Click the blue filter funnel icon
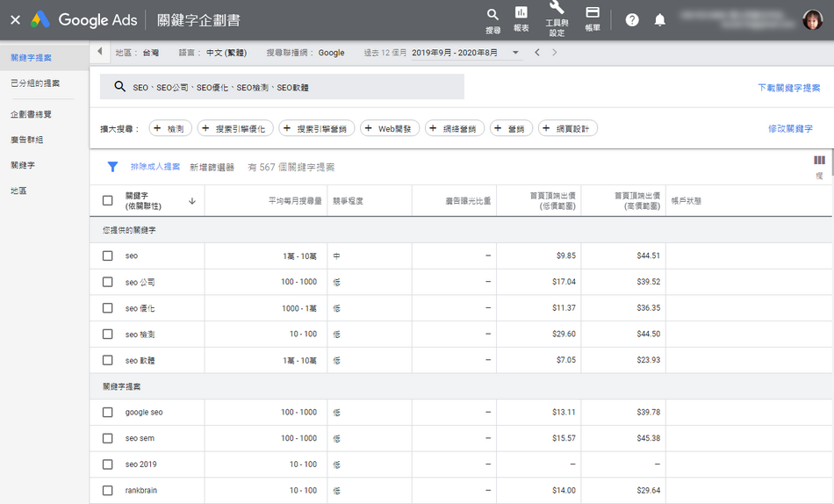This screenshot has width=834, height=504. [x=112, y=167]
